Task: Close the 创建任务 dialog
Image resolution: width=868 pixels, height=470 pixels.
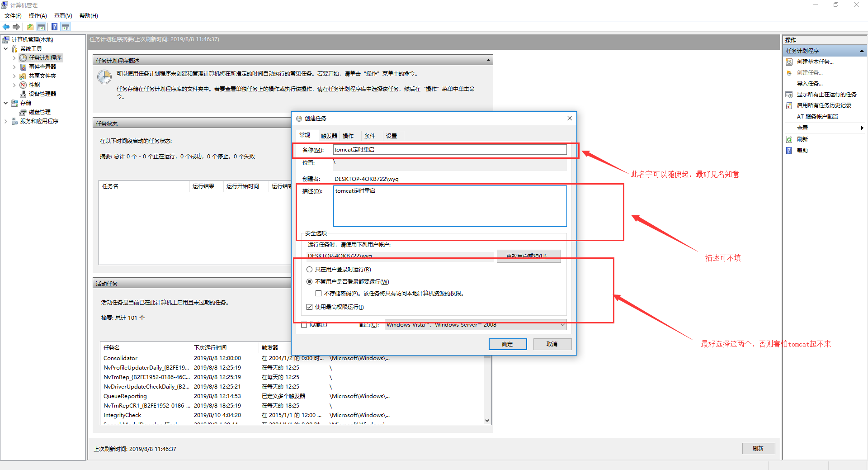Action: [x=570, y=119]
